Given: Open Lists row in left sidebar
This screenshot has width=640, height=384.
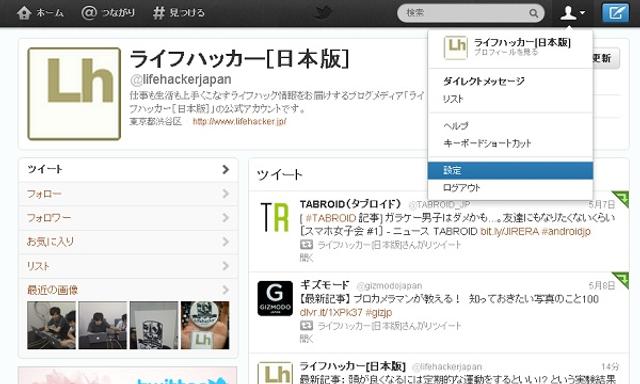Looking at the screenshot, I should coord(128,266).
